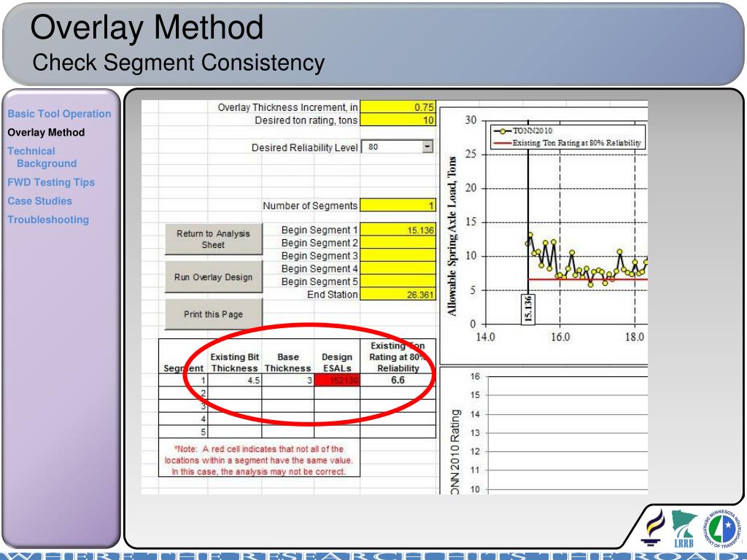The height and width of the screenshot is (560, 747).
Task: Click the 15.136 station marker label
Action: (x=528, y=309)
